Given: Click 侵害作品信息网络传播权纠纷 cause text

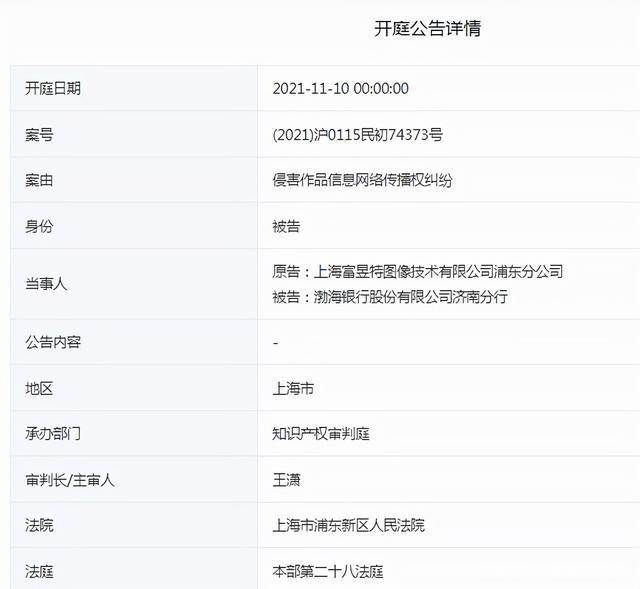Looking at the screenshot, I should point(362,180).
